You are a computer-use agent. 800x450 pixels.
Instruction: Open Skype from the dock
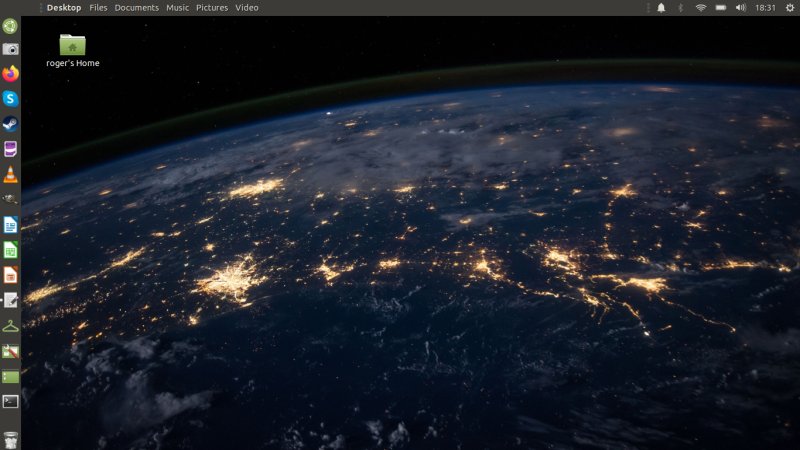pos(10,99)
